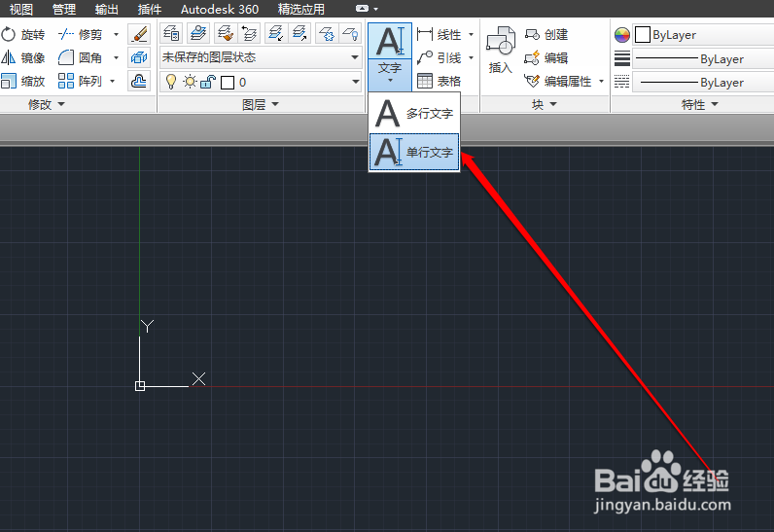Click the linetype dashed-lines icon in Properties panel
This screenshot has height=532, width=774.
(622, 82)
